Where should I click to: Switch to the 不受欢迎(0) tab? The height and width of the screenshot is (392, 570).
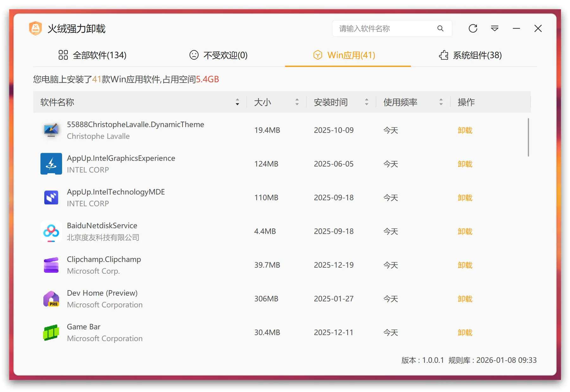coord(218,55)
